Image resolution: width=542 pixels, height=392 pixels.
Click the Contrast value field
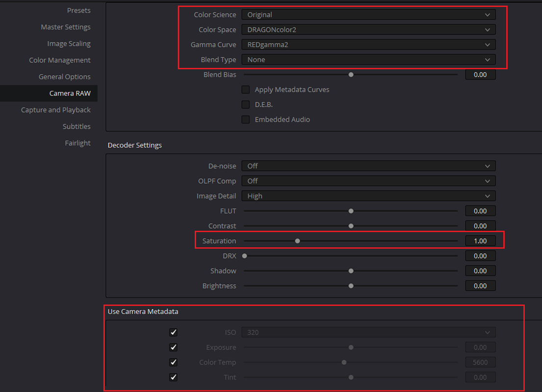coord(480,226)
